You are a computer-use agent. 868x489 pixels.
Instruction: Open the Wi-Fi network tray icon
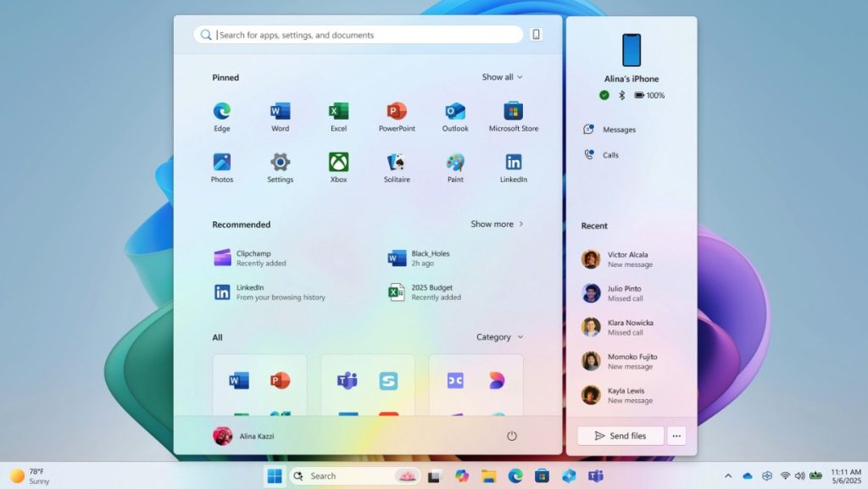click(785, 475)
